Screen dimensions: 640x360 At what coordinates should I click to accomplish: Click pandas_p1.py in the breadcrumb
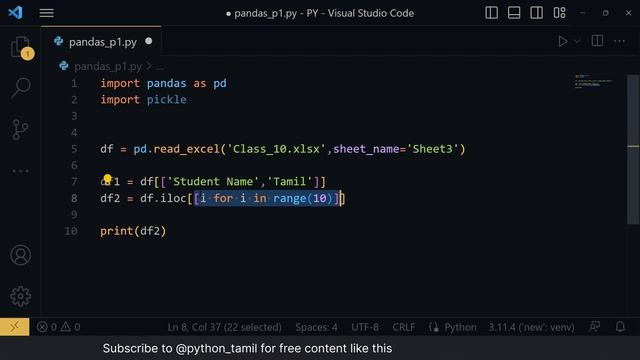(x=108, y=66)
